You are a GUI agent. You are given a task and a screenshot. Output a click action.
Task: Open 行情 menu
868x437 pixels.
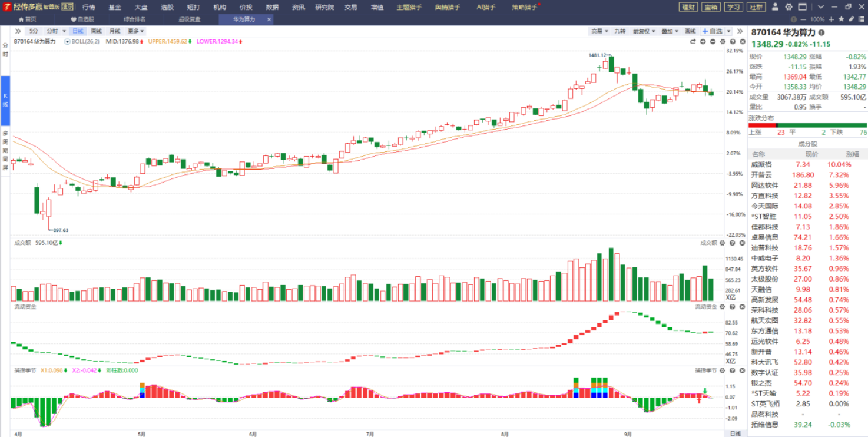(89, 7)
